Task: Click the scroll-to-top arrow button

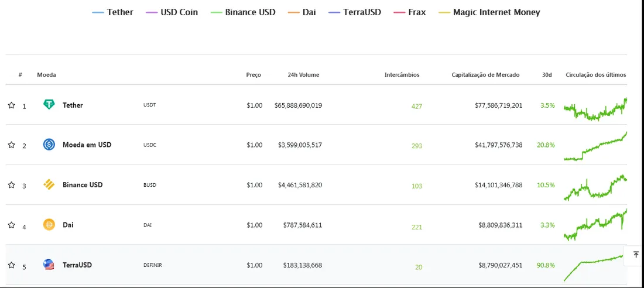Action: (x=636, y=255)
